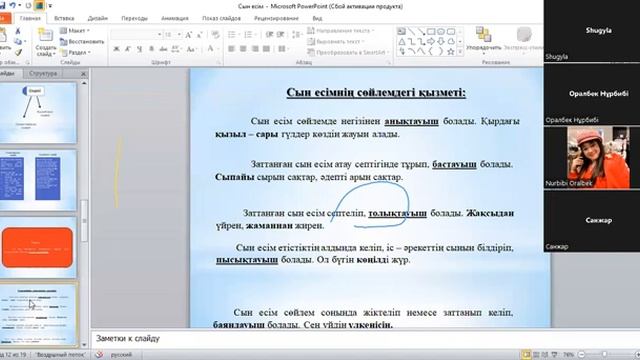Click the Increase font size icon

(189, 35)
